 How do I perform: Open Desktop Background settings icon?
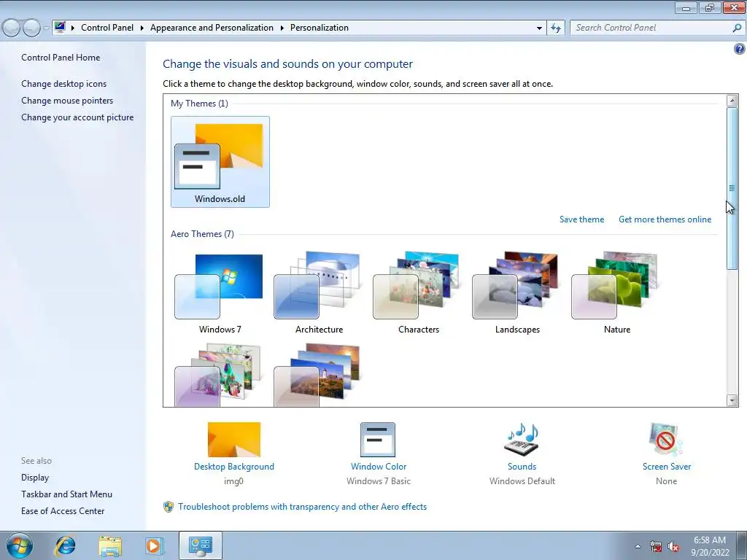pyautogui.click(x=234, y=440)
